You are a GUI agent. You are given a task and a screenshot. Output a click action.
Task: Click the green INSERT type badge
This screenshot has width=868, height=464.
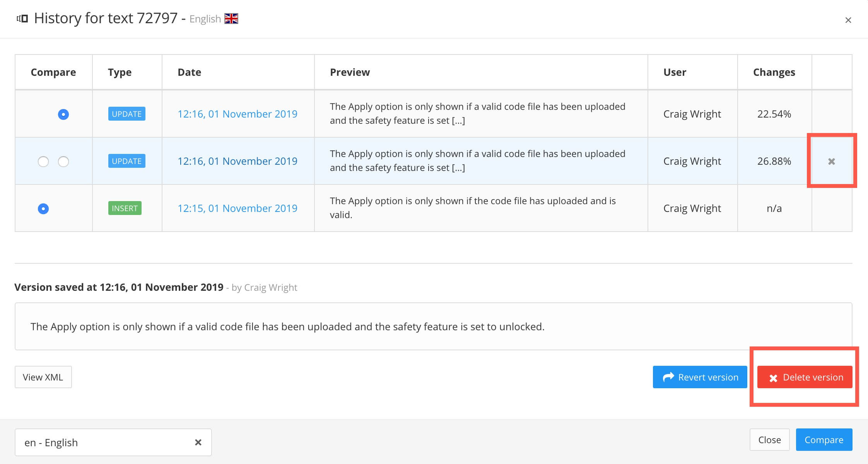coord(125,208)
